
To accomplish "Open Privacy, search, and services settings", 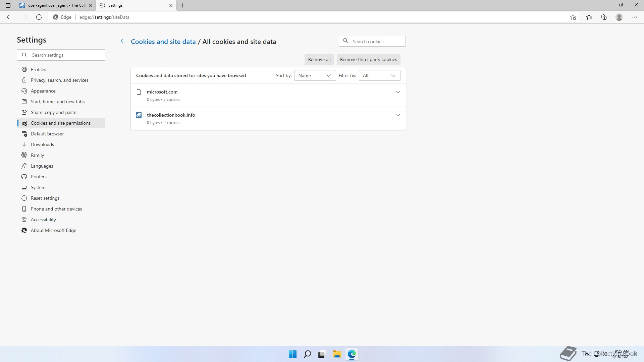I will coord(59,80).
